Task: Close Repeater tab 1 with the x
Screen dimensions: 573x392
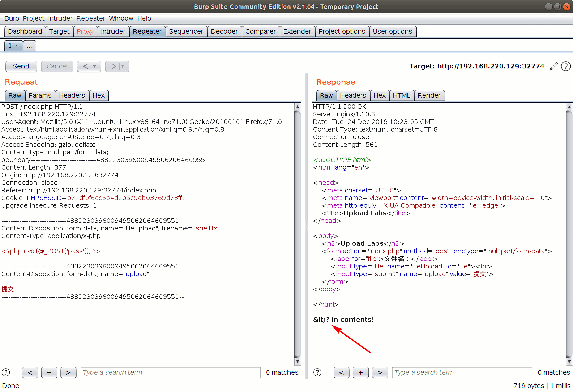Action: pyautogui.click(x=17, y=46)
